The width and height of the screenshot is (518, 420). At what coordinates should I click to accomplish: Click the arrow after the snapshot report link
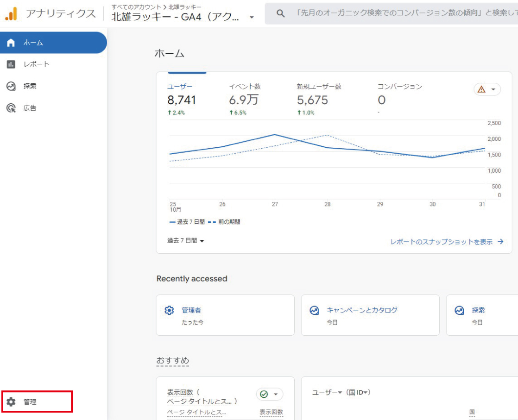coord(500,242)
